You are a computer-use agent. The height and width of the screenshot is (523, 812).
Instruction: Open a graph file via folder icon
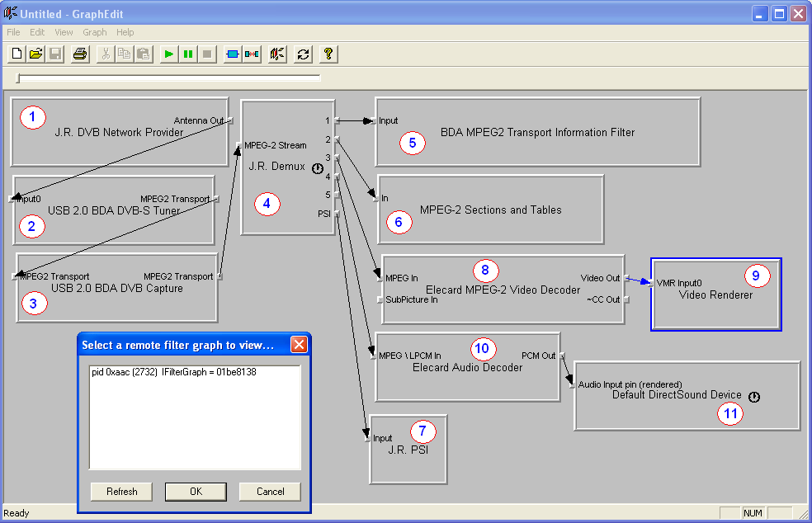coord(35,54)
